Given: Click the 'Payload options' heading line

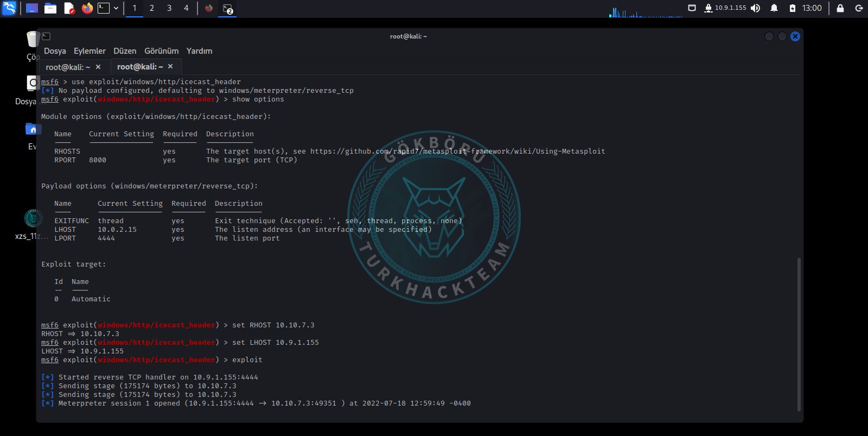Looking at the screenshot, I should (150, 186).
